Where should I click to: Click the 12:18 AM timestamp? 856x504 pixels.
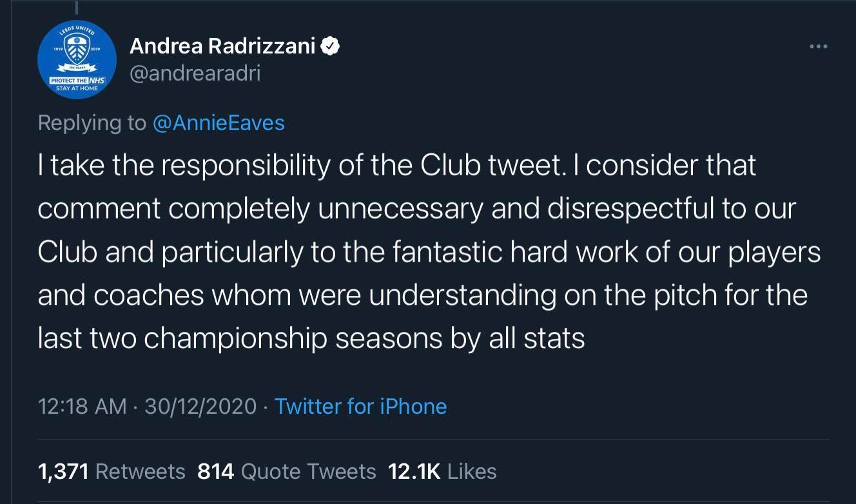(83, 406)
